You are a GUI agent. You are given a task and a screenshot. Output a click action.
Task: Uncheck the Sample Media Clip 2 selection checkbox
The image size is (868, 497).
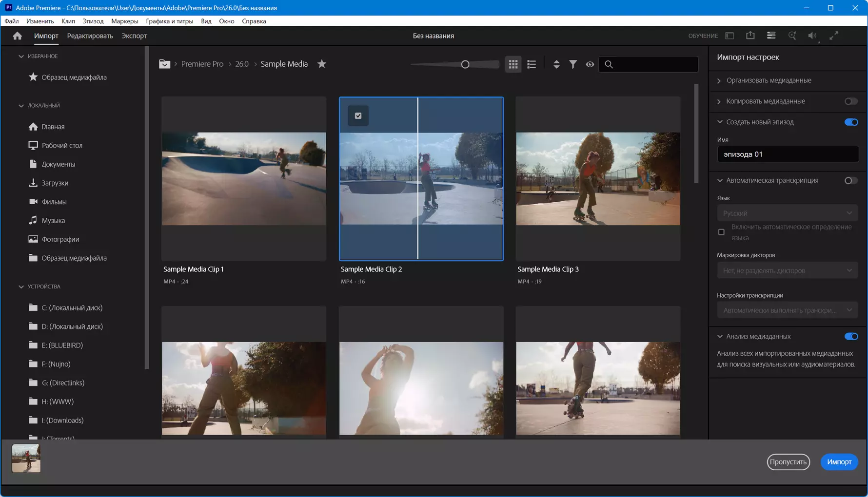point(358,116)
